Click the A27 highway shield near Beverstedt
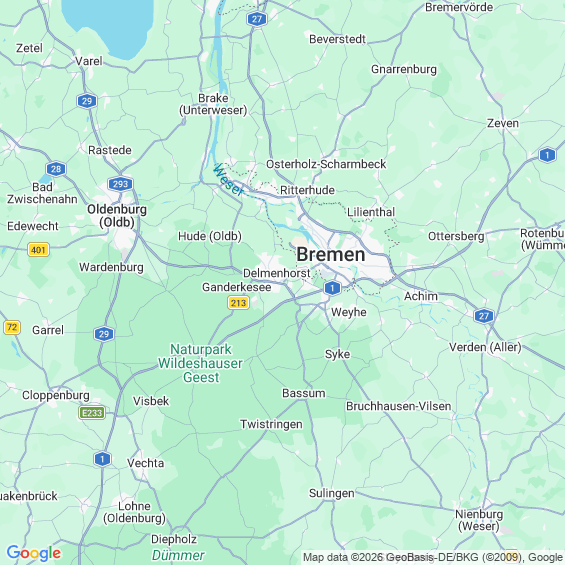The image size is (565, 565). point(257,19)
